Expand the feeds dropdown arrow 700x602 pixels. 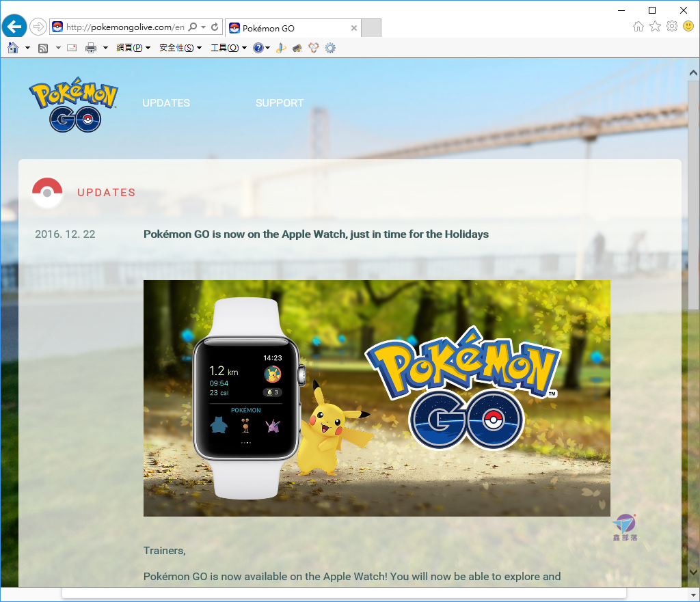click(x=58, y=48)
